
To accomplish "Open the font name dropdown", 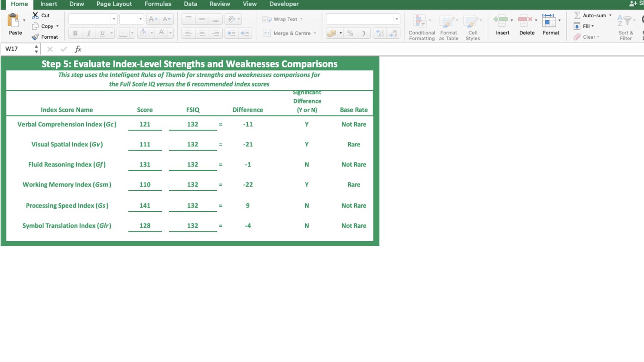I will tap(114, 19).
